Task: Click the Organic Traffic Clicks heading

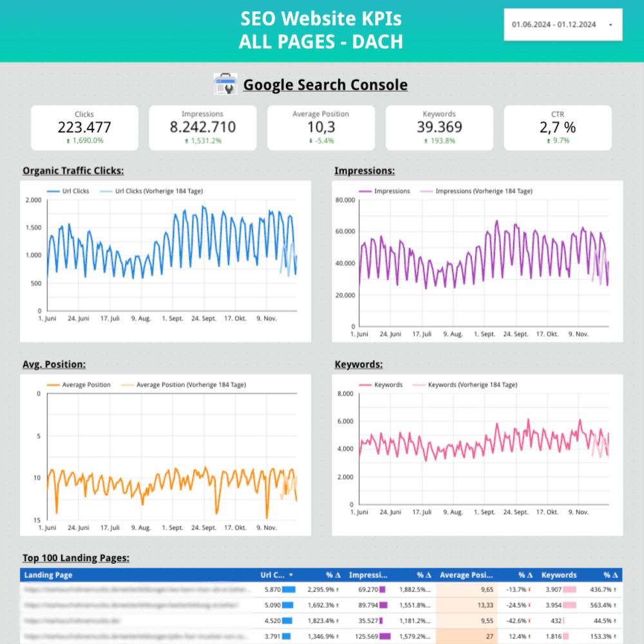Action: (73, 171)
